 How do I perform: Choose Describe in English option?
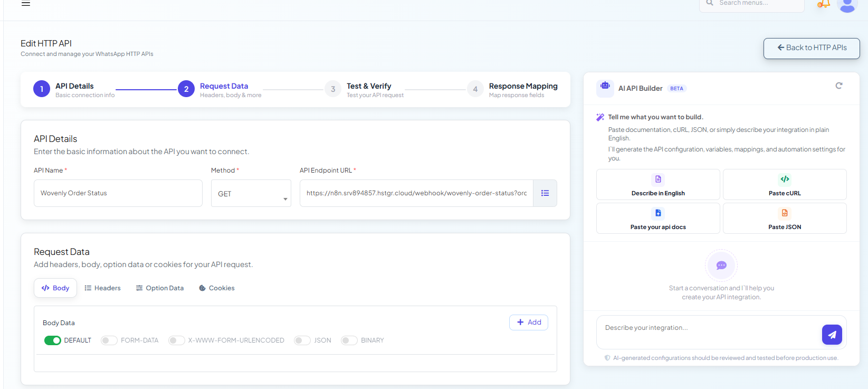pos(658,185)
